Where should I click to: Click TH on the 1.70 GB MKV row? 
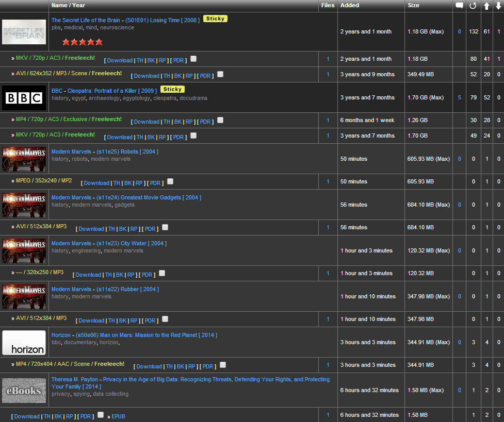pos(140,137)
